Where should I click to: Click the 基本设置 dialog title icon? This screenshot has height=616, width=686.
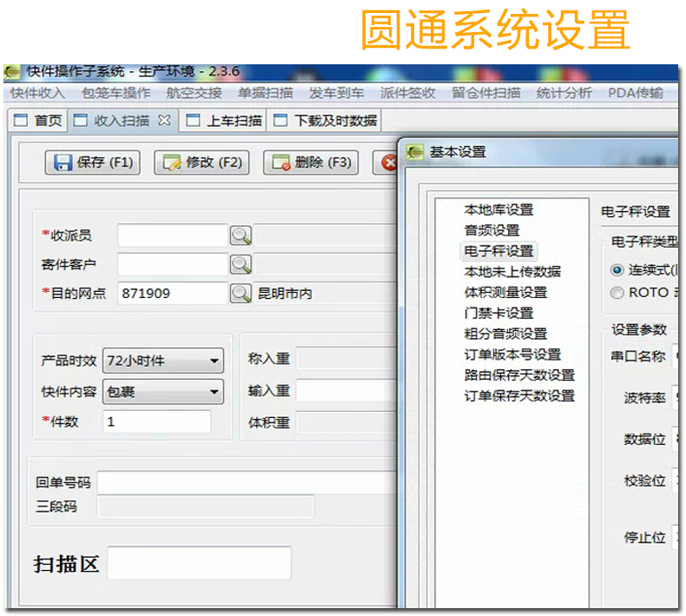tap(415, 152)
